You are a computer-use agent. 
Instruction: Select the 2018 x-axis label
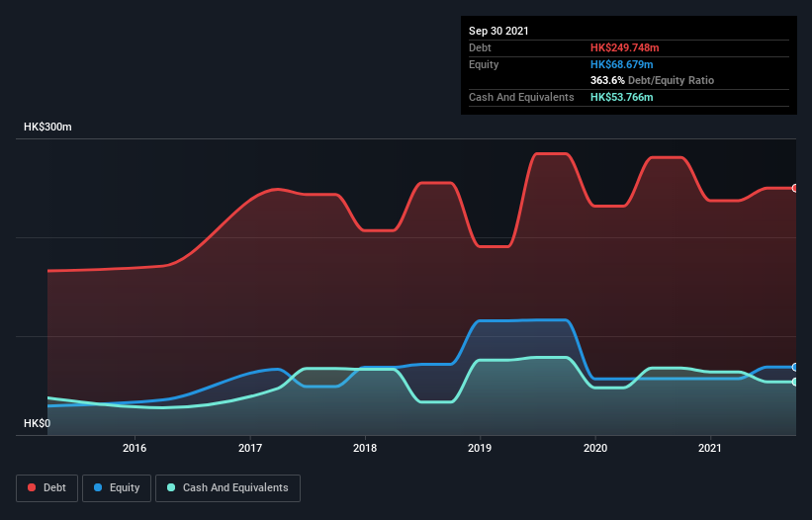tap(365, 448)
